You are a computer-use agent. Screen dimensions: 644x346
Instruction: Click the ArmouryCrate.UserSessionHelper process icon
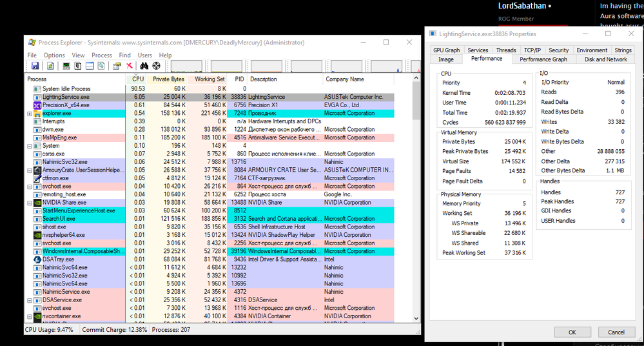click(37, 170)
